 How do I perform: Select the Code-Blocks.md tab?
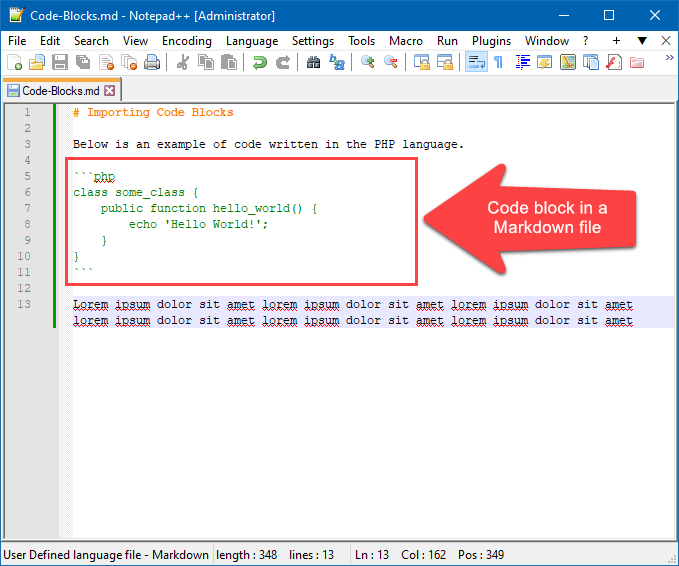coord(61,91)
